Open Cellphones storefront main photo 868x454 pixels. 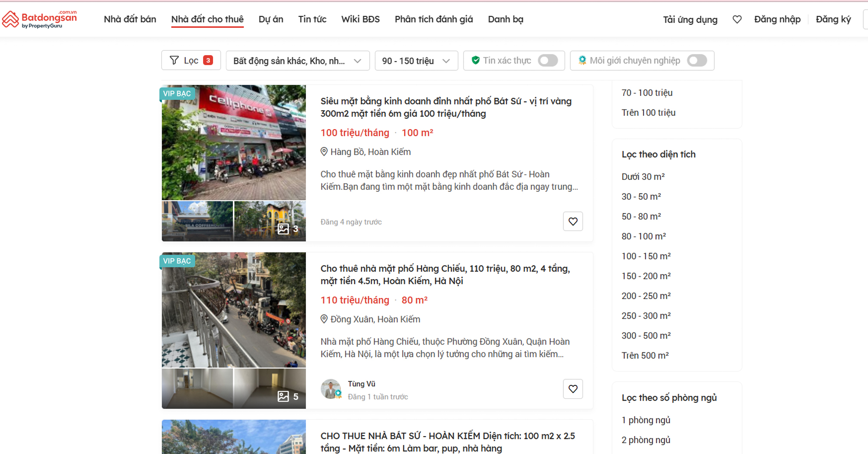click(x=234, y=142)
